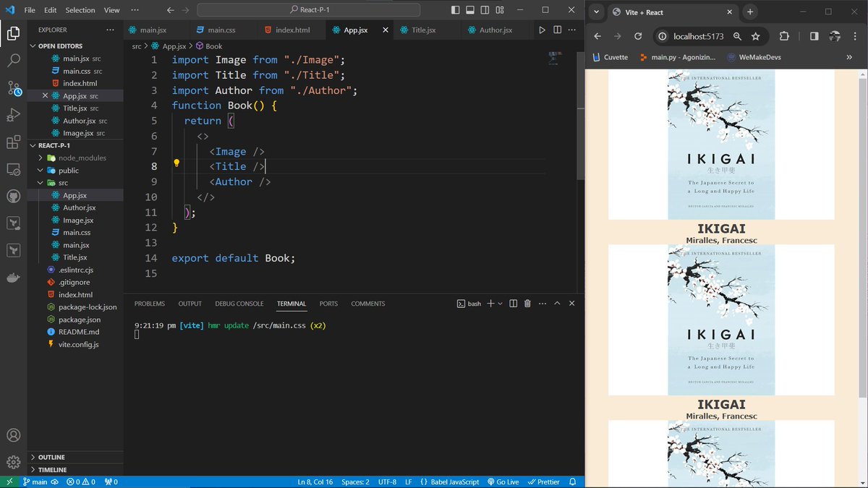Screen dimensions: 868x488
Task: Close the App.jsx editor tab
Action: click(x=385, y=30)
